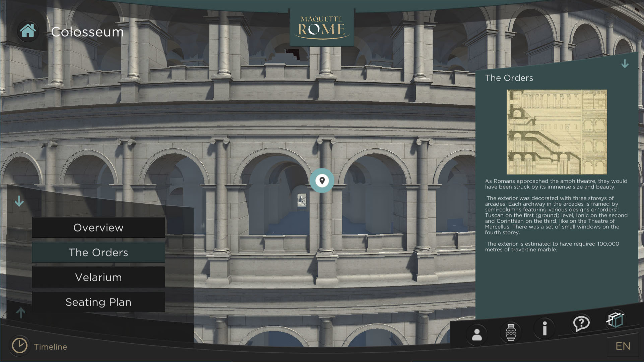This screenshot has height=362, width=644.
Task: Collapse The Orders info panel arrow
Action: point(625,64)
